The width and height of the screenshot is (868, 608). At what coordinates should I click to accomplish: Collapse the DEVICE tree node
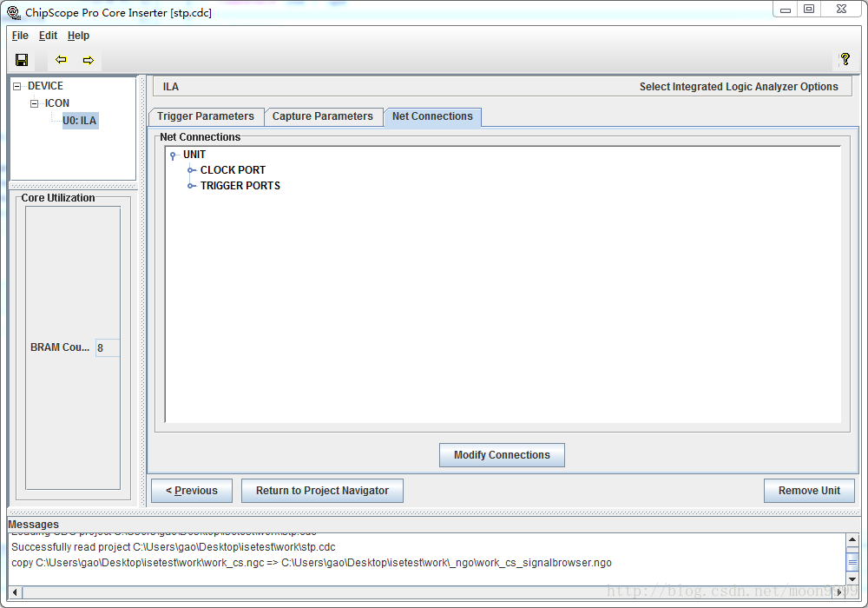(17, 86)
